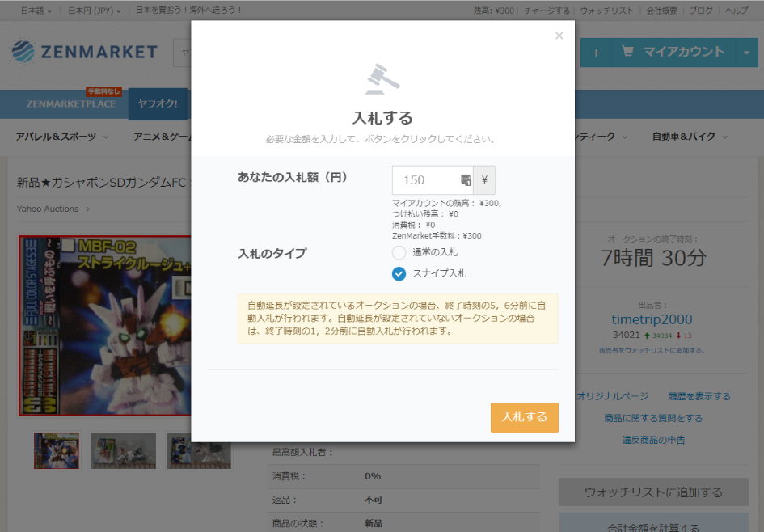Click the main Gundam product image
The image size is (764, 532).
tap(105, 326)
